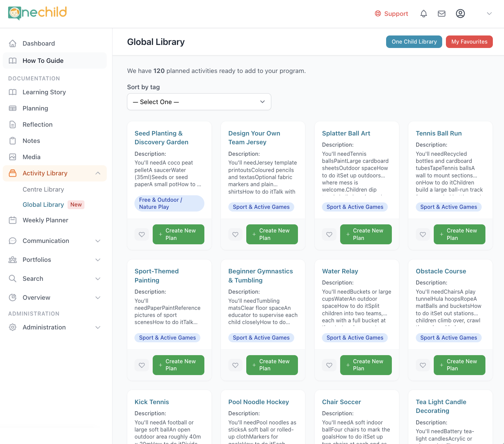This screenshot has width=504, height=444.
Task: Favourite Tennis Ball Run with heart
Action: [423, 234]
